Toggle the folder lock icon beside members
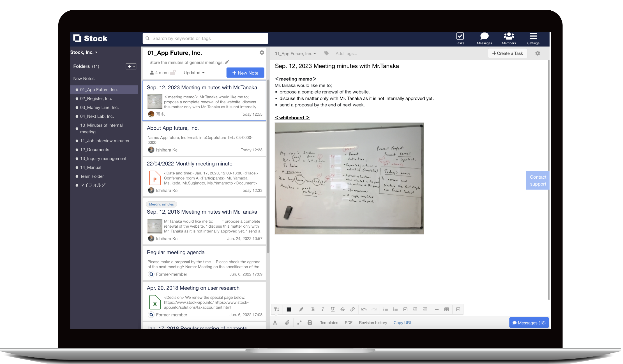Viewport: 623px width, 364px height. tap(173, 73)
